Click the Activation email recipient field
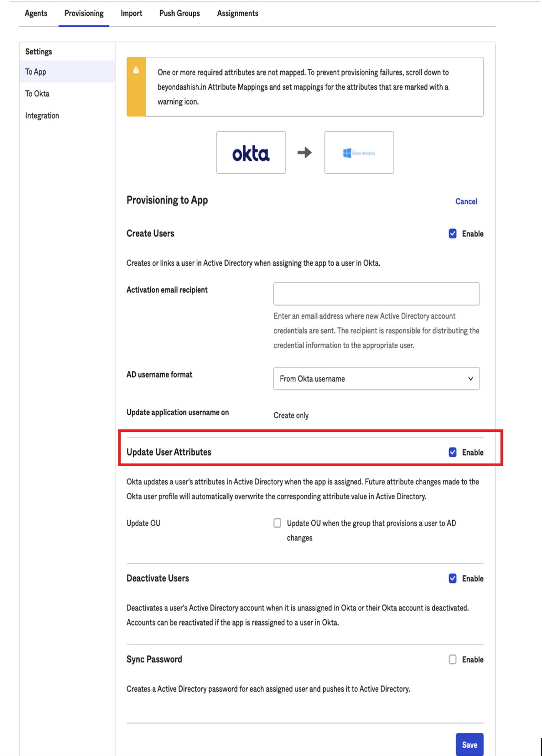 coord(376,293)
